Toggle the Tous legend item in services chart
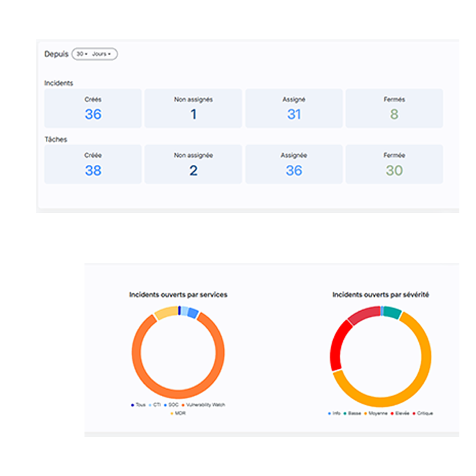This screenshot has height=476, width=476. 138,405
